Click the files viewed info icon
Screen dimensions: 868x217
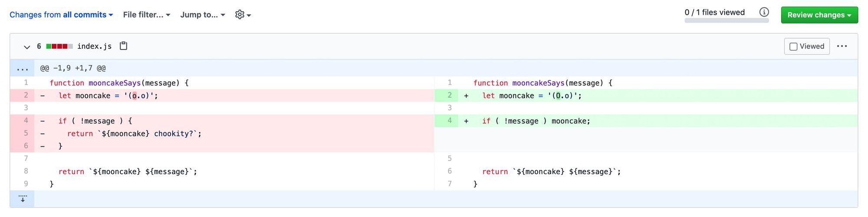click(x=764, y=12)
